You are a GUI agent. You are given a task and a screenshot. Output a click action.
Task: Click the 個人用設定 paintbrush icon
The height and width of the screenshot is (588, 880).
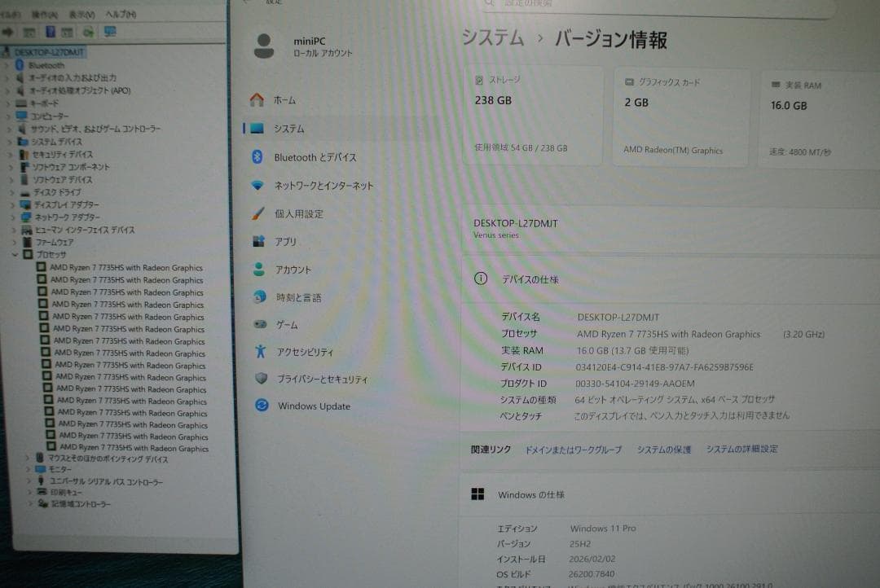(257, 213)
